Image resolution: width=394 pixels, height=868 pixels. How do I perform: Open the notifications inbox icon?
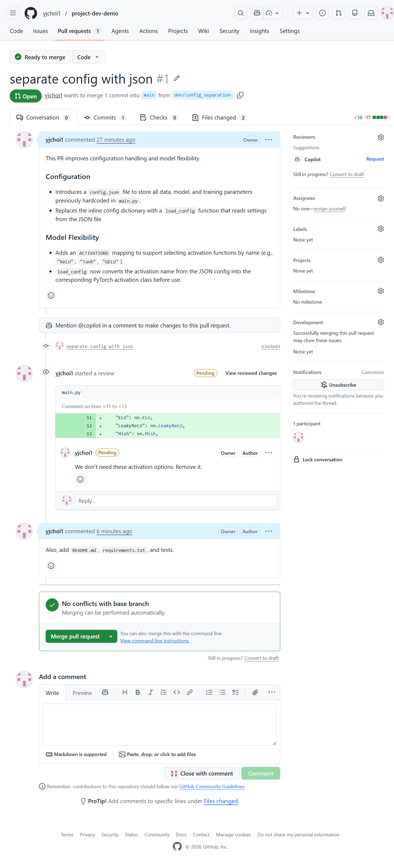point(371,13)
